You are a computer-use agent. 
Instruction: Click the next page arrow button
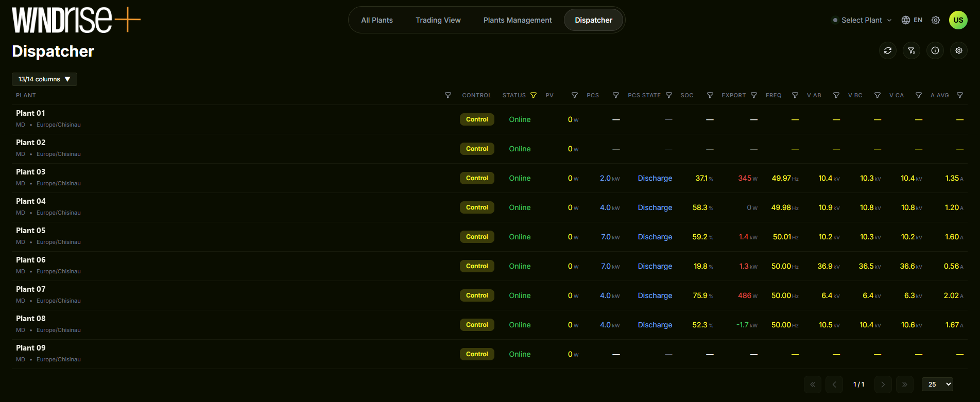pyautogui.click(x=883, y=384)
